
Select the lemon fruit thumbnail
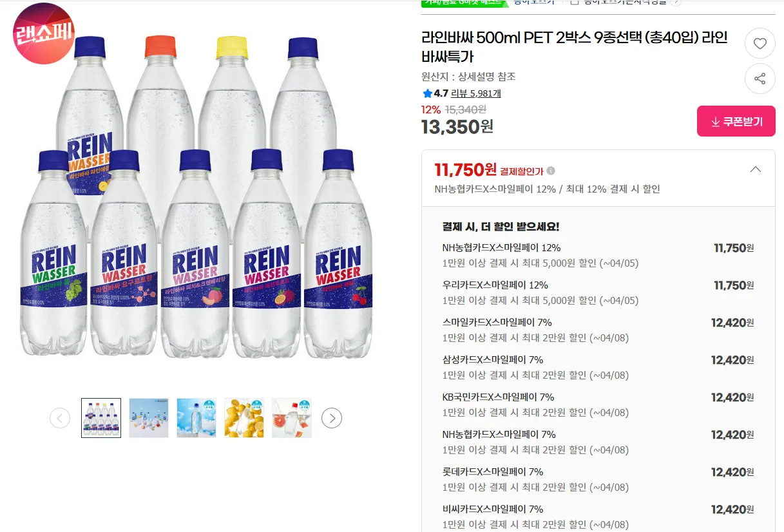(x=244, y=418)
